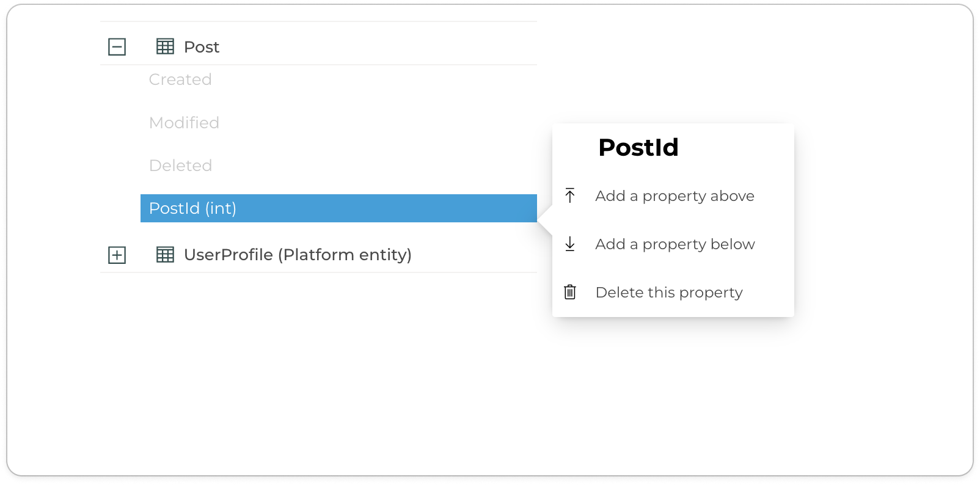Choose 'Add a property below' menu text
Image resolution: width=980 pixels, height=485 pixels.
point(675,244)
